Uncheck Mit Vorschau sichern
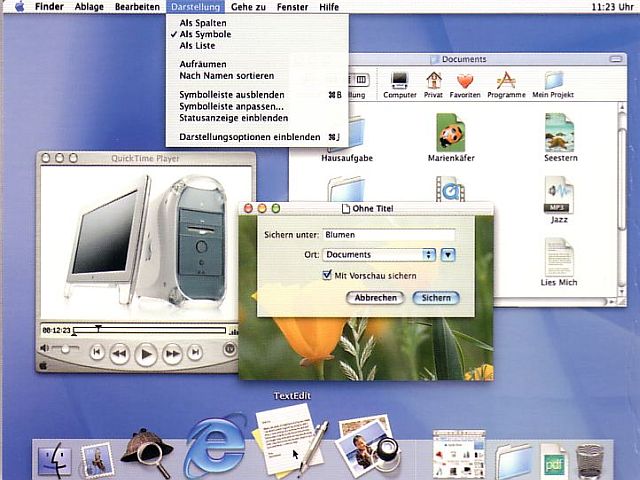640x480 pixels. click(x=327, y=275)
